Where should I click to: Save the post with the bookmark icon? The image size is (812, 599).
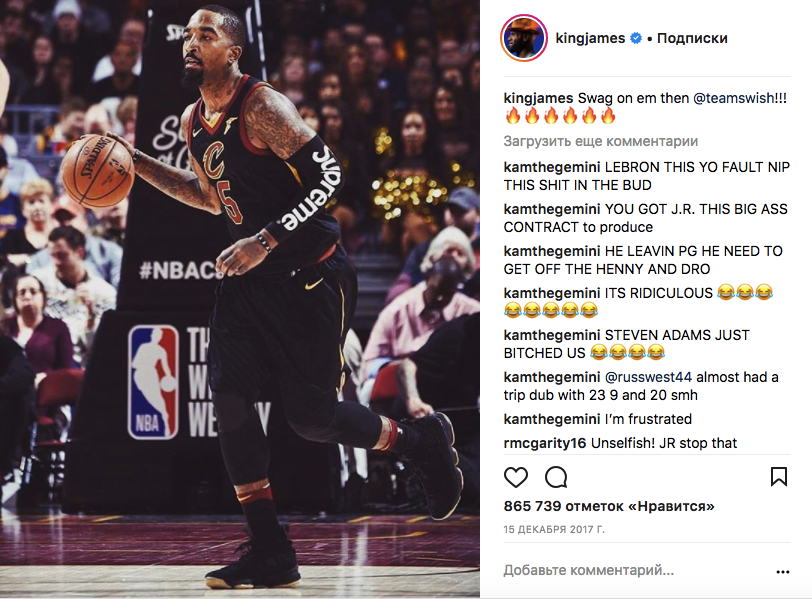click(779, 477)
